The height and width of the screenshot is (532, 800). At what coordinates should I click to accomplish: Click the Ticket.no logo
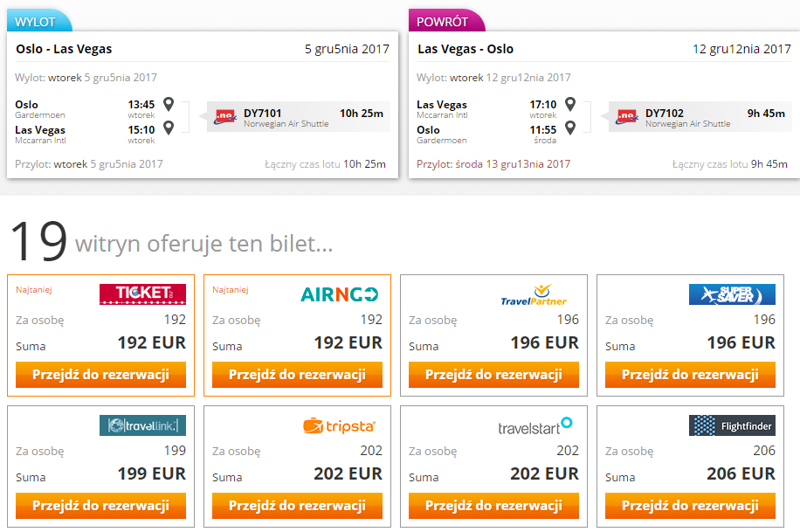point(142,294)
